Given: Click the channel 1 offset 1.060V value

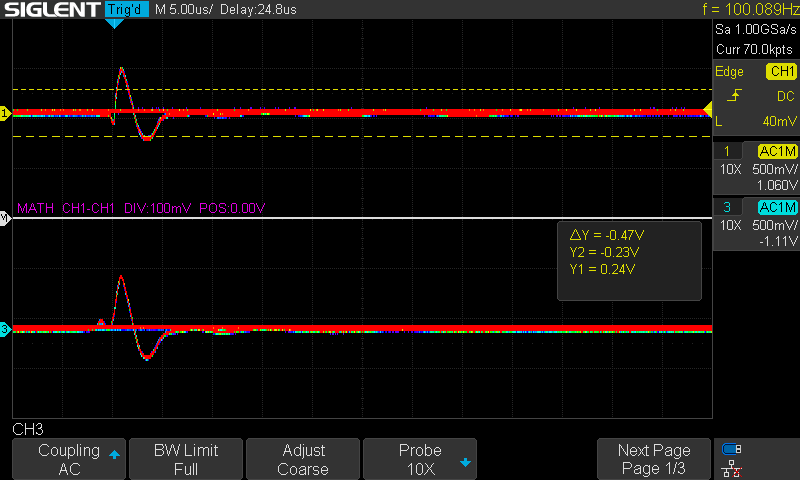Looking at the screenshot, I should pyautogui.click(x=777, y=185).
